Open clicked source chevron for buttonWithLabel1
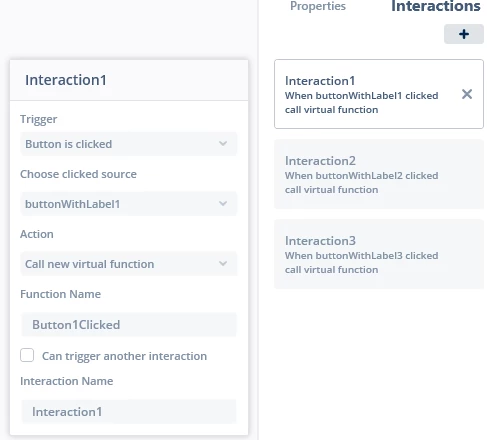This screenshot has height=440, width=487. click(223, 203)
